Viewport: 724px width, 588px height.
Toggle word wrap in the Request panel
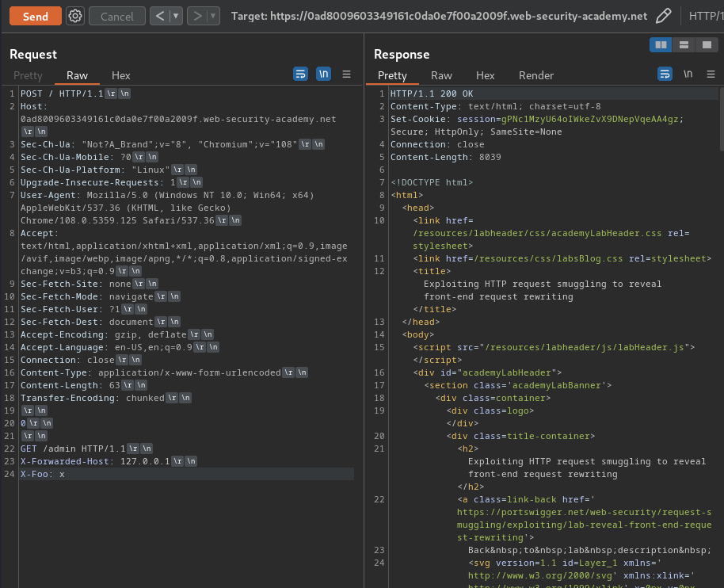[300, 74]
